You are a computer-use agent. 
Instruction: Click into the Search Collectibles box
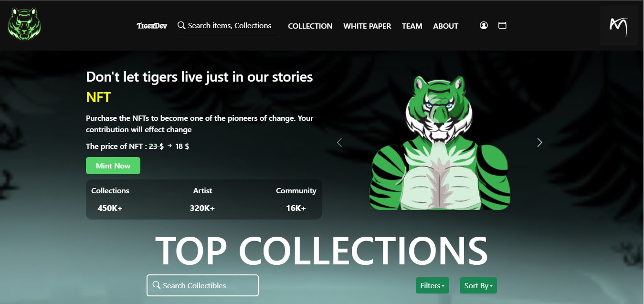coord(202,285)
